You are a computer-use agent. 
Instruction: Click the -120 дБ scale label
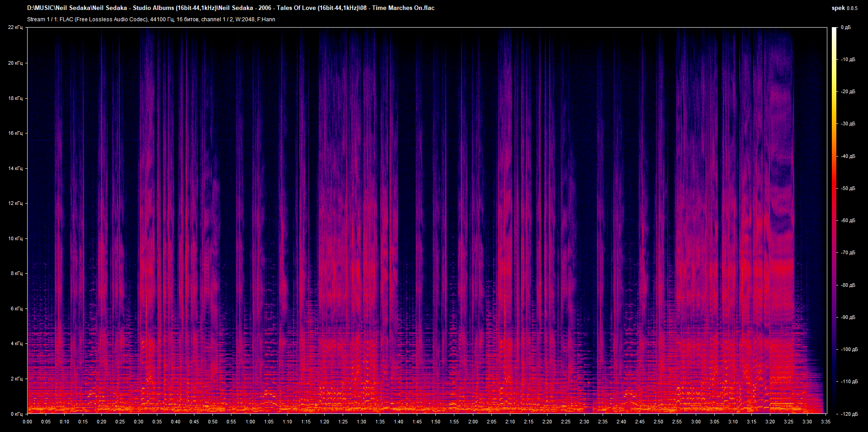849,414
